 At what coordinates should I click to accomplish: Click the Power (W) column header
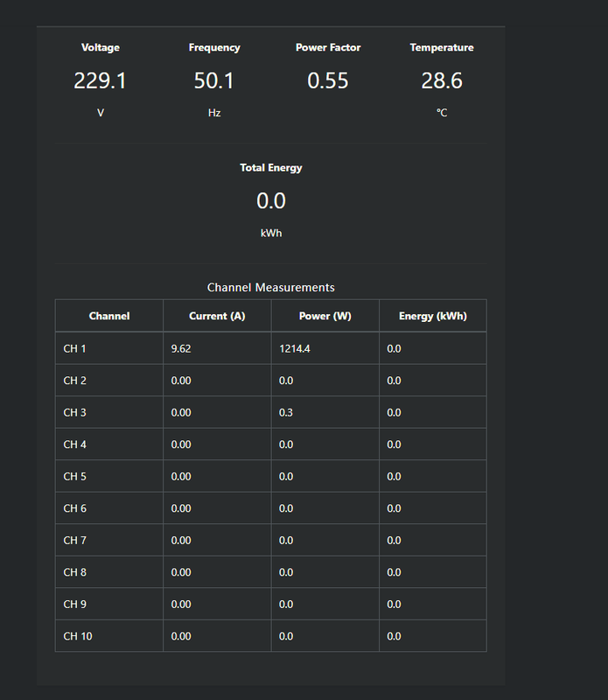click(325, 316)
